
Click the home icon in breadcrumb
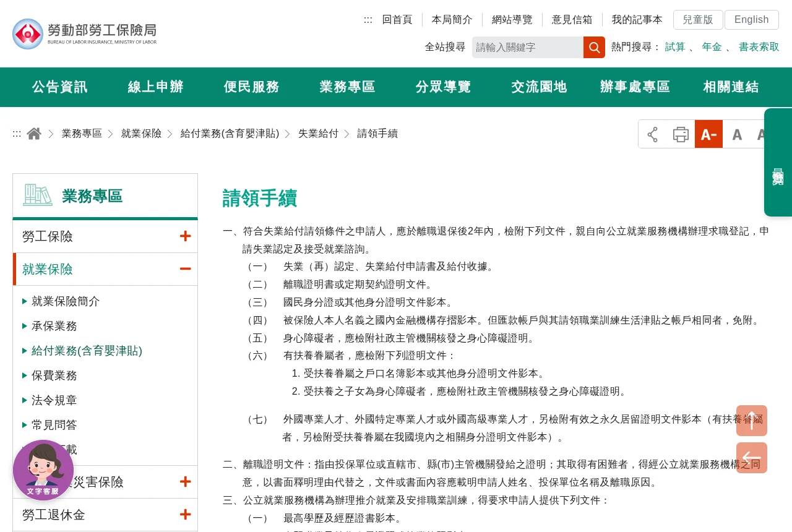(x=34, y=134)
